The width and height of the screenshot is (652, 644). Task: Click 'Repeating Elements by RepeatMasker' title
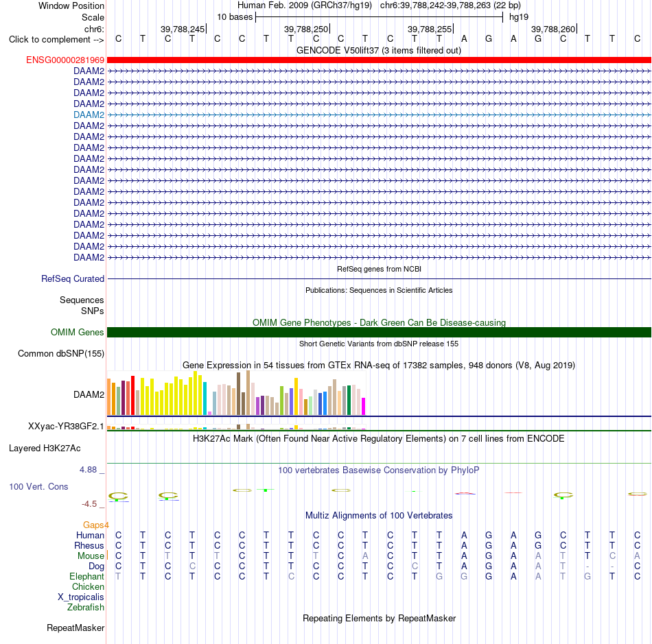point(380,618)
